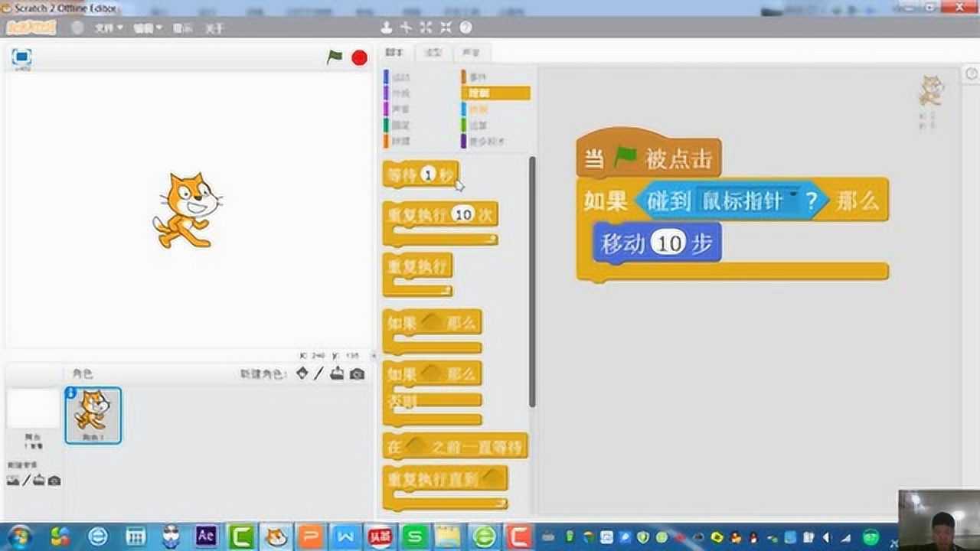The image size is (980, 551).
Task: Switch to the 声音 sounds tab
Action: (472, 53)
